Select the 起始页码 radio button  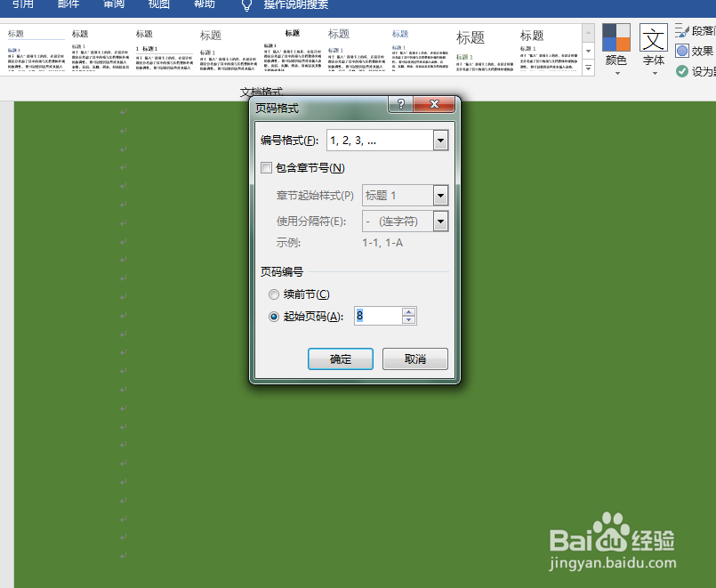(x=274, y=316)
